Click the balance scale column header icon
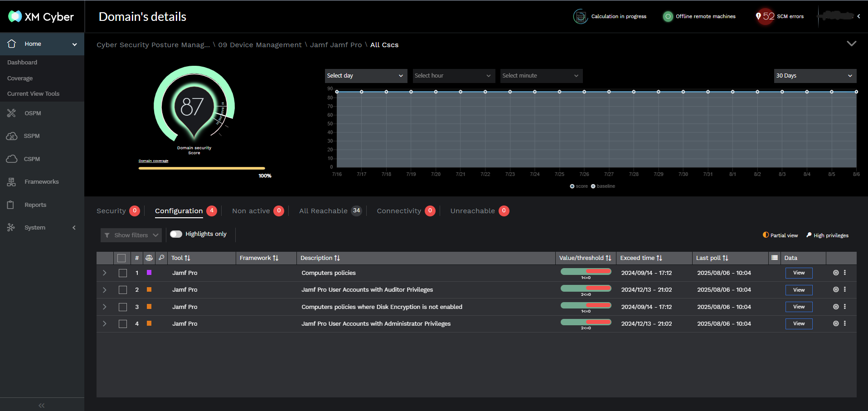This screenshot has width=868, height=411. point(149,258)
